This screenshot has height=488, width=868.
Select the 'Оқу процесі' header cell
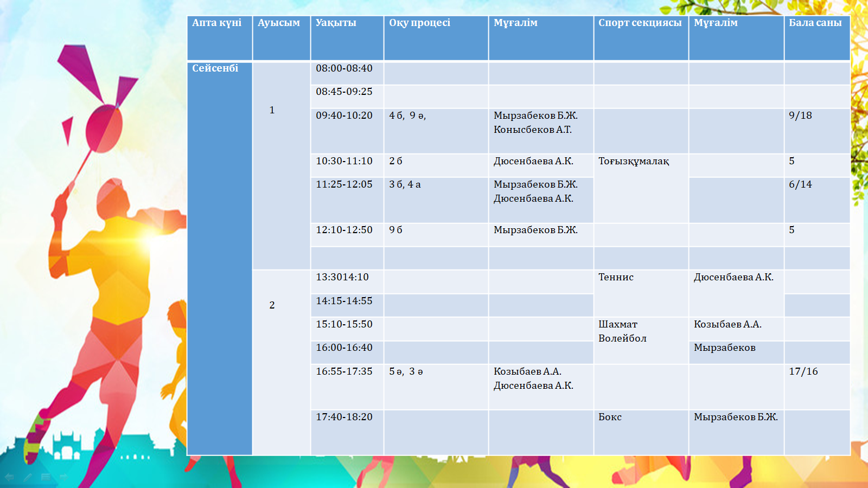point(436,38)
